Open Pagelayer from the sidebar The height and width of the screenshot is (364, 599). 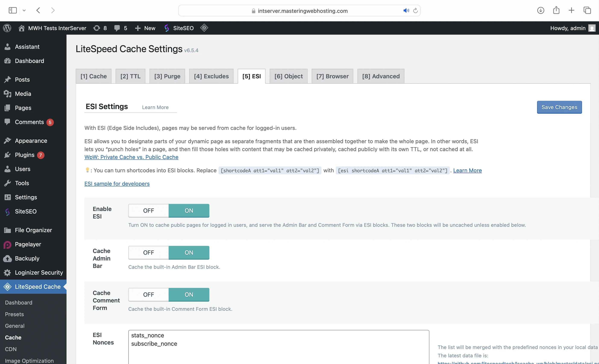(x=28, y=244)
